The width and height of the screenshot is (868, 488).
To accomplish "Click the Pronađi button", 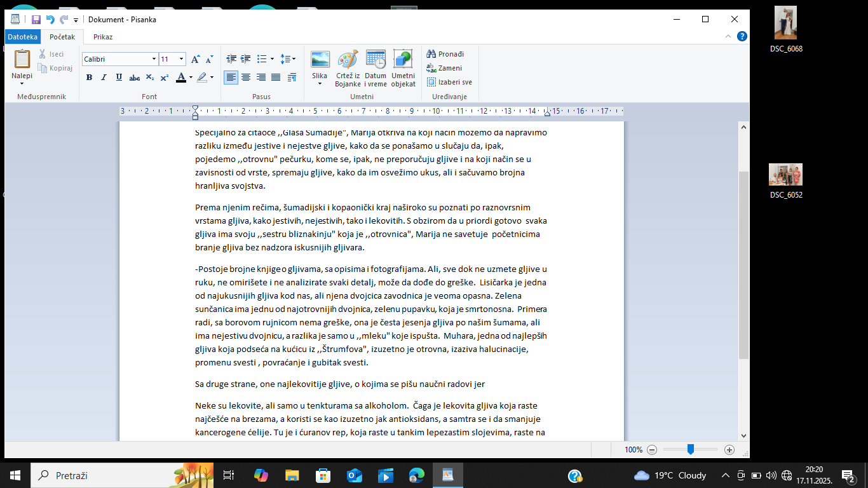I will (x=445, y=54).
